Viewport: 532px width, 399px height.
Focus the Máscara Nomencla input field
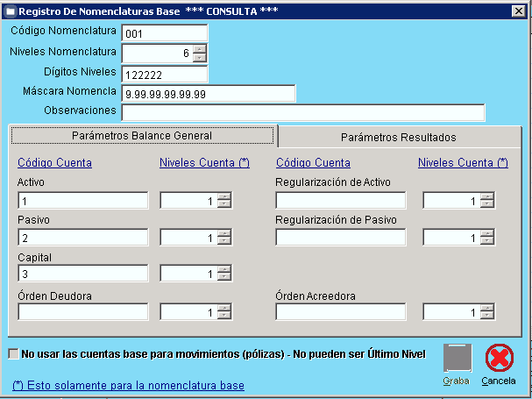coord(209,94)
